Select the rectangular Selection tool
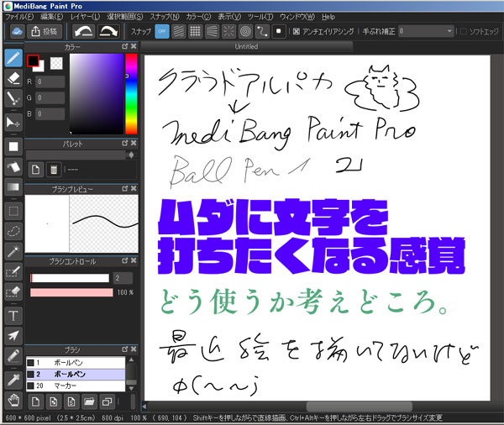 tap(13, 211)
